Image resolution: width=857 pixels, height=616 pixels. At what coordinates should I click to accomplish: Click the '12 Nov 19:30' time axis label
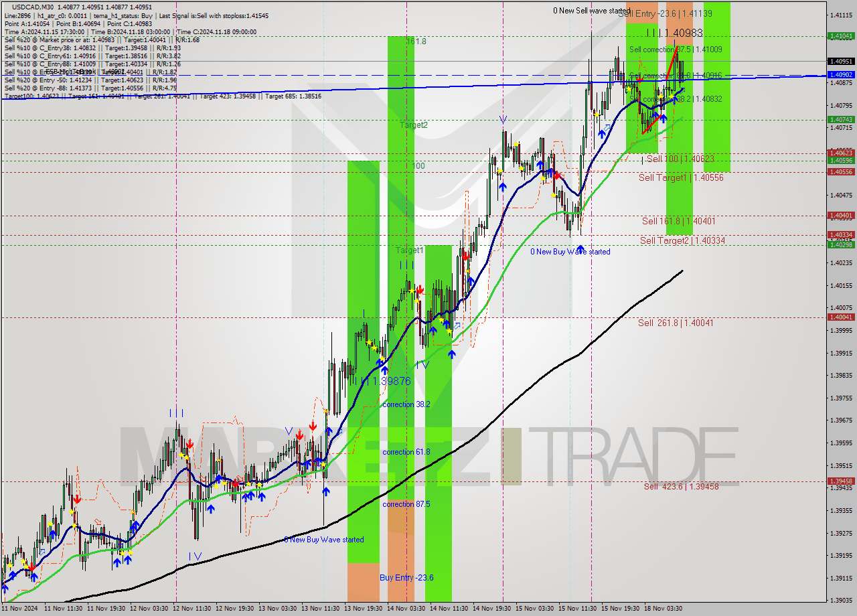tap(234, 609)
